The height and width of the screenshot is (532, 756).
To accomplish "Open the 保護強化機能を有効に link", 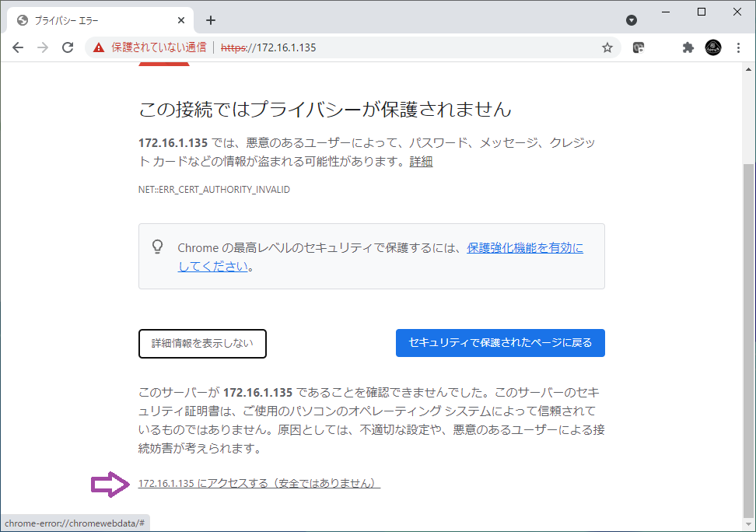I will [x=525, y=248].
